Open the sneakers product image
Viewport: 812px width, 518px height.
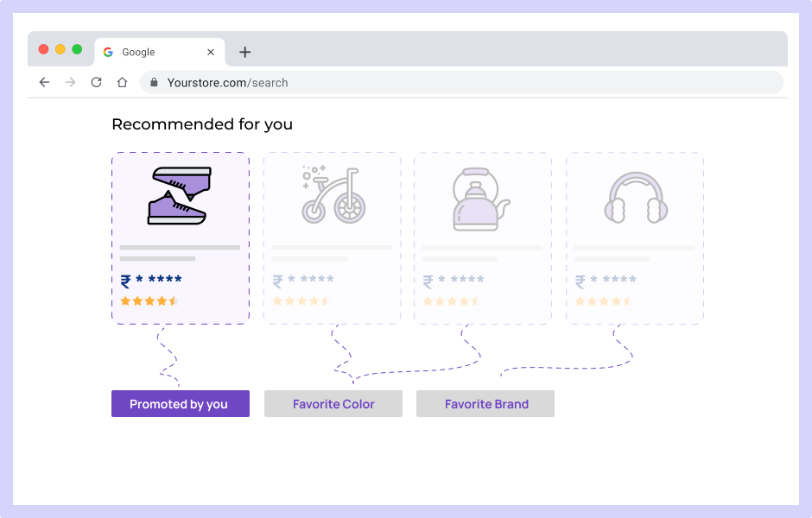[179, 196]
